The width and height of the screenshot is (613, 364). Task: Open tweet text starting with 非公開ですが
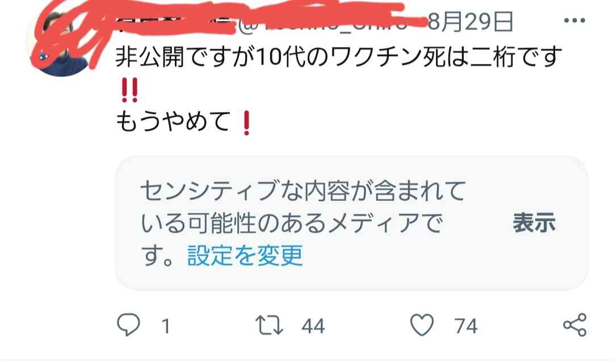click(338, 57)
